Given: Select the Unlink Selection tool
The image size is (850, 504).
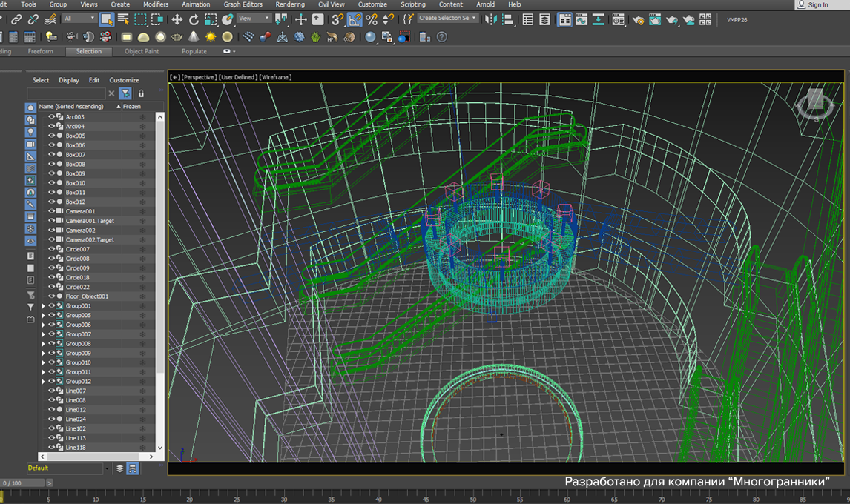Looking at the screenshot, I should [33, 20].
